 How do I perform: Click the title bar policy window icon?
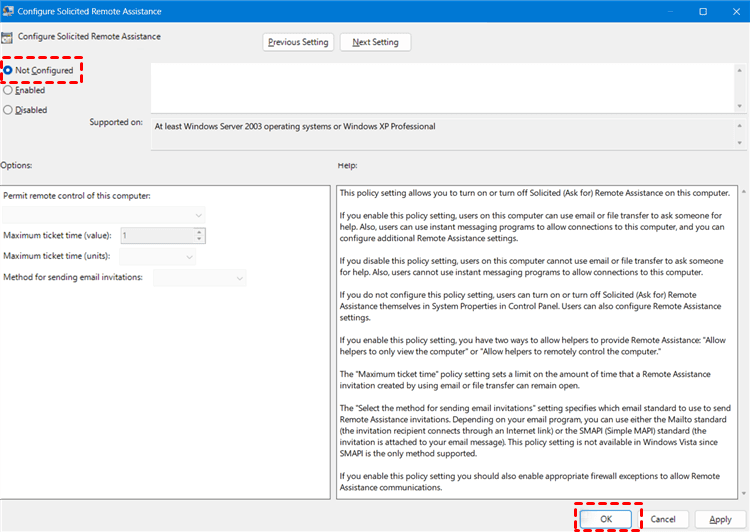coord(9,11)
